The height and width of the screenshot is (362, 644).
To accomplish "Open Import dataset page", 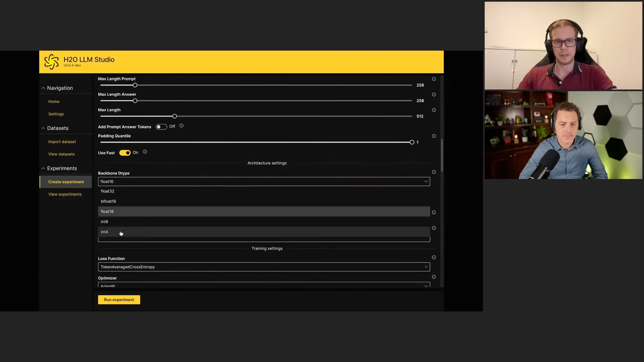I will tap(62, 142).
